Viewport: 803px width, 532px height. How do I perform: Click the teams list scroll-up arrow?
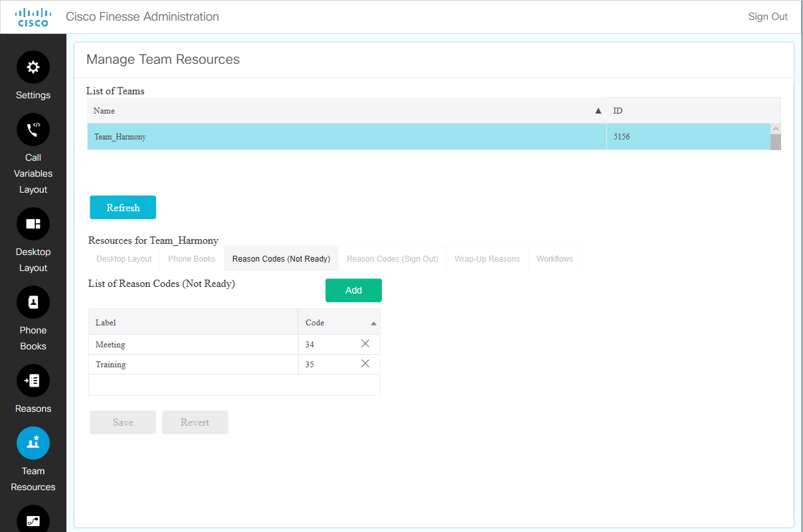pos(776,128)
